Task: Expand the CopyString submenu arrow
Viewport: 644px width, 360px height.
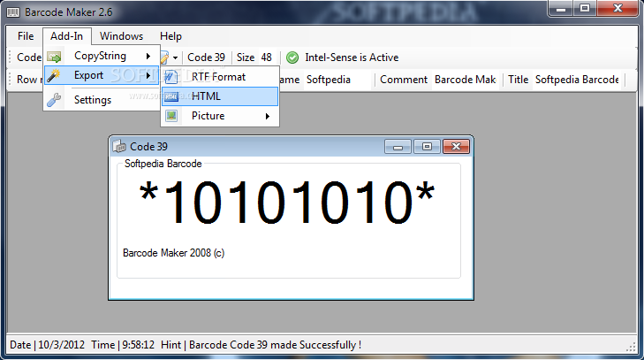Action: [x=148, y=56]
